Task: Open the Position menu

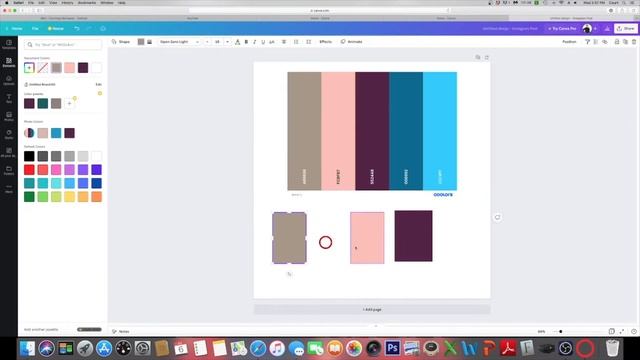Action: click(x=569, y=42)
